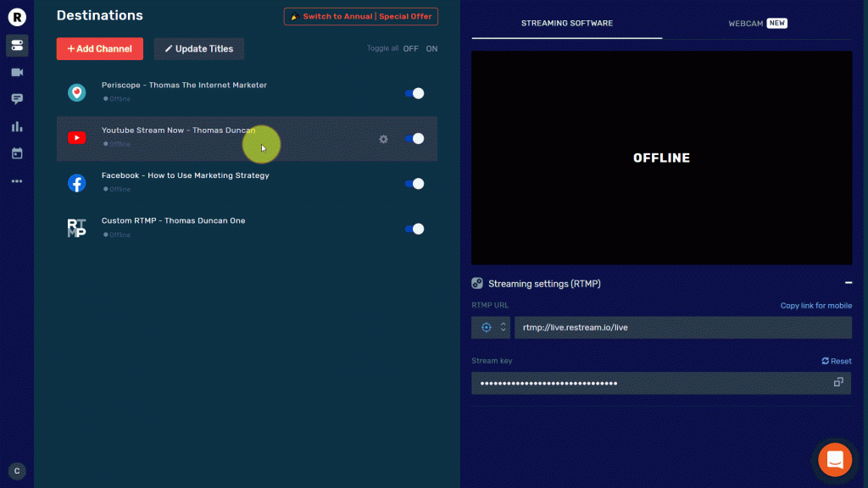Screen dimensions: 868x488
Task: Copy the stream key to clipboard
Action: click(837, 383)
